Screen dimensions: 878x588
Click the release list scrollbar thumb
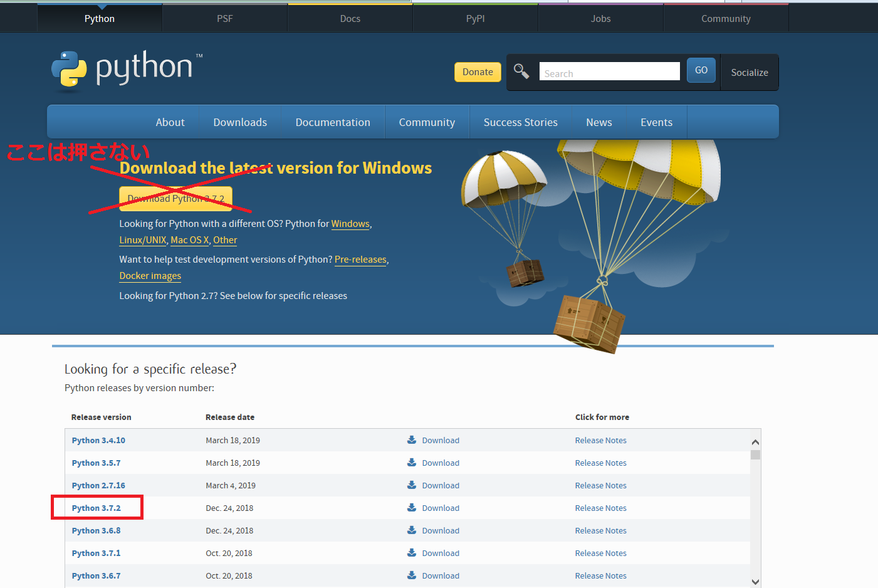tap(755, 455)
